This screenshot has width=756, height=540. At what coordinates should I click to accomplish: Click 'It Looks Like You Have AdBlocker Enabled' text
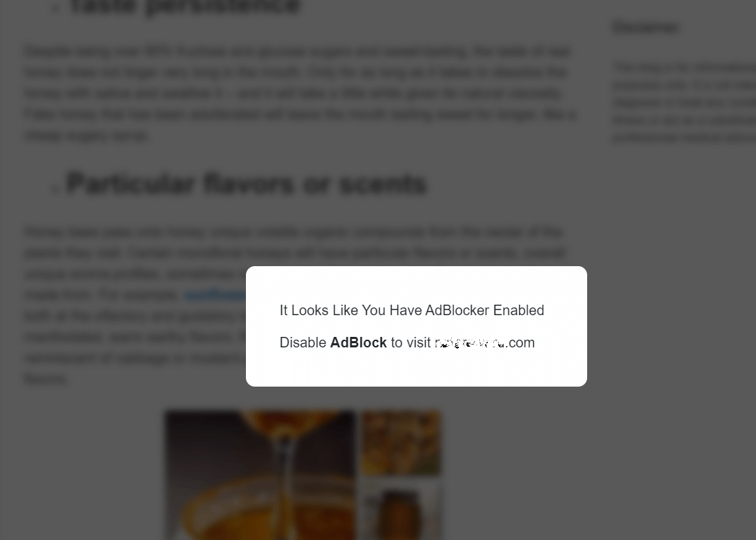(x=412, y=310)
